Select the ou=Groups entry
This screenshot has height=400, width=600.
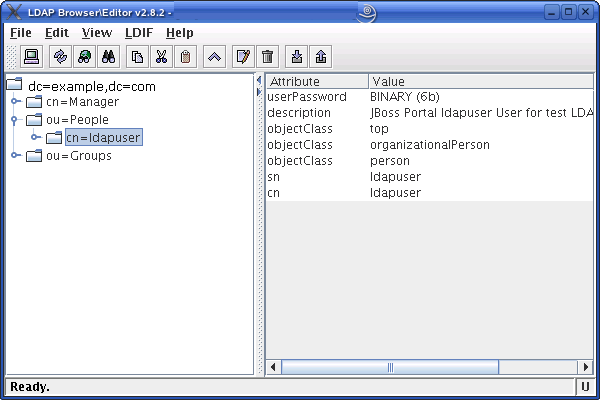79,156
